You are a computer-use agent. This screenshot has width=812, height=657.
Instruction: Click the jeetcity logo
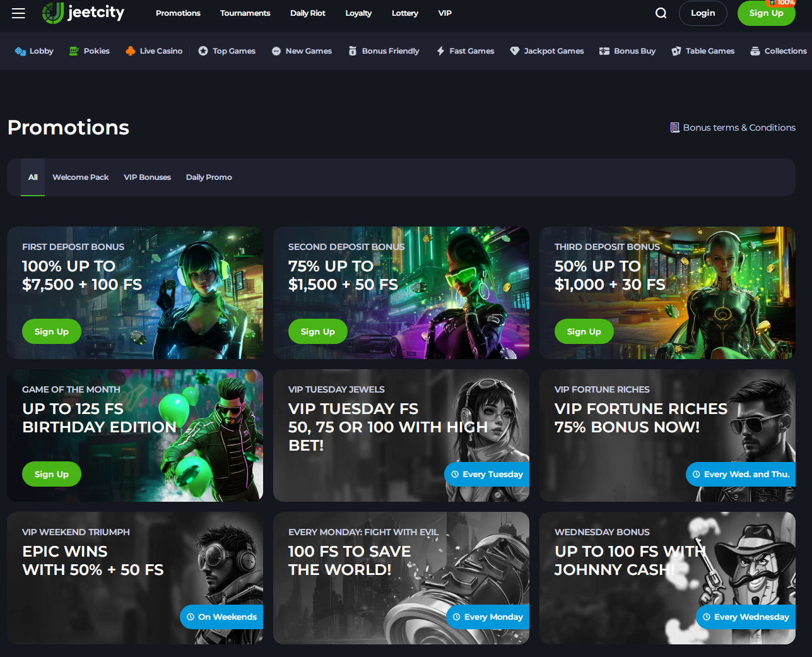(x=83, y=13)
